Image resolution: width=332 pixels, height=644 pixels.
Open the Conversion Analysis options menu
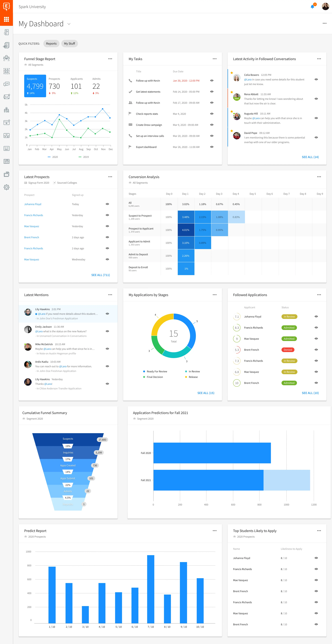[x=319, y=177]
